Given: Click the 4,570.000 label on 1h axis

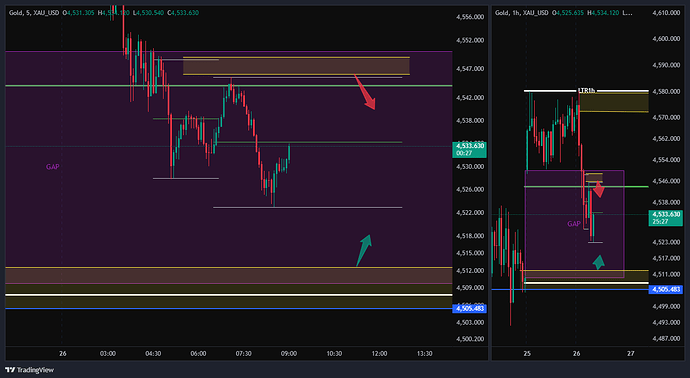Looking at the screenshot, I should tap(666, 117).
